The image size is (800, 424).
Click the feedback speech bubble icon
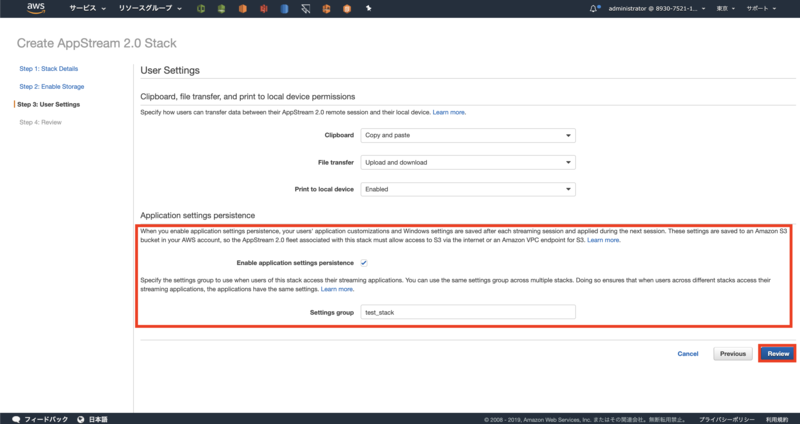(16, 419)
